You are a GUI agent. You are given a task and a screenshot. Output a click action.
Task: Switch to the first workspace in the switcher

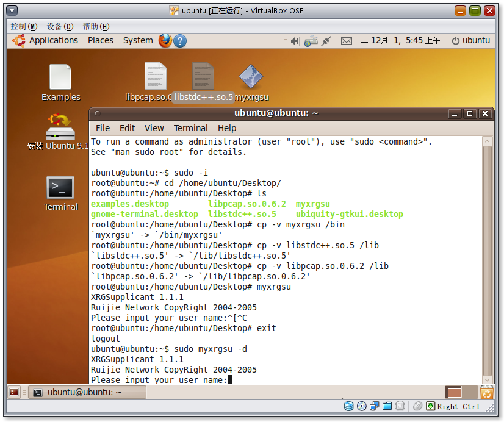454,392
